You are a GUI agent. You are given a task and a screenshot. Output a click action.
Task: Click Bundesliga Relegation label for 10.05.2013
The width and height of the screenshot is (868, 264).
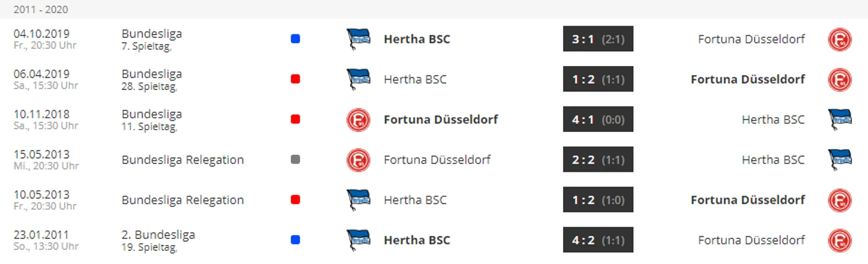coord(183,200)
